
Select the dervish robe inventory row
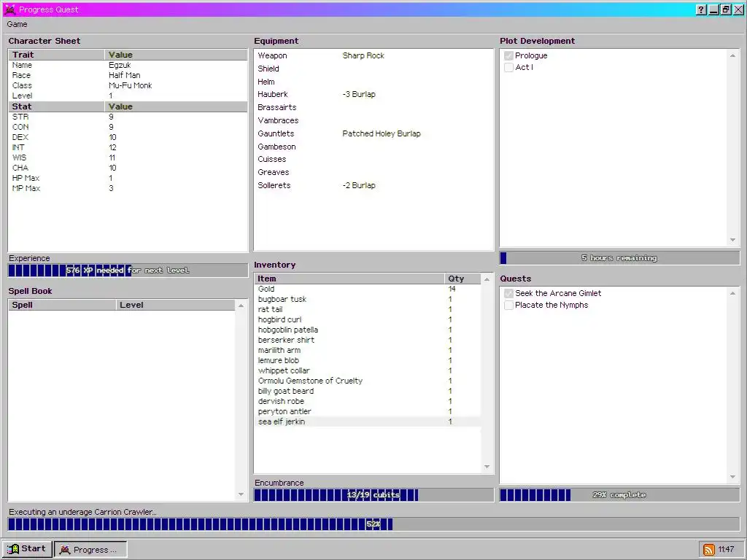368,402
